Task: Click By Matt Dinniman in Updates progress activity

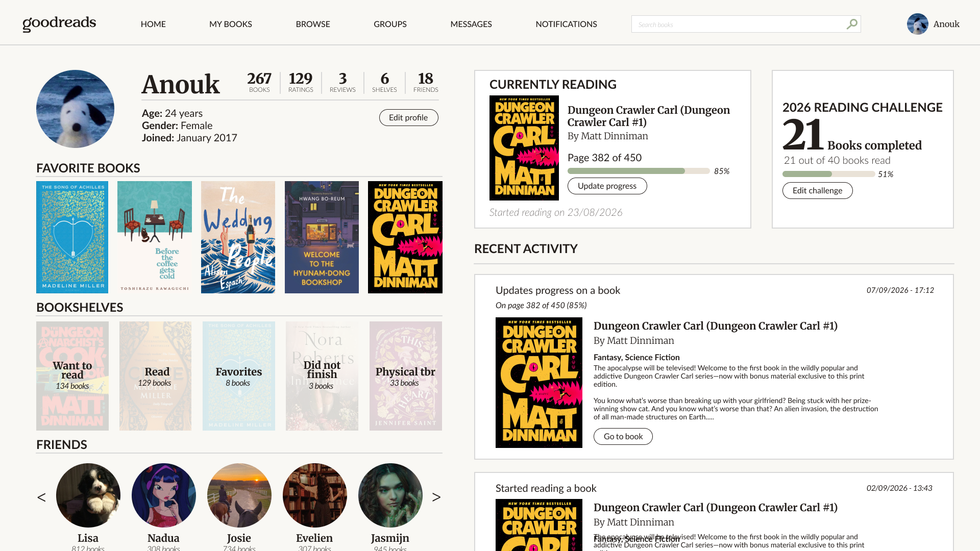Action: pyautogui.click(x=634, y=341)
